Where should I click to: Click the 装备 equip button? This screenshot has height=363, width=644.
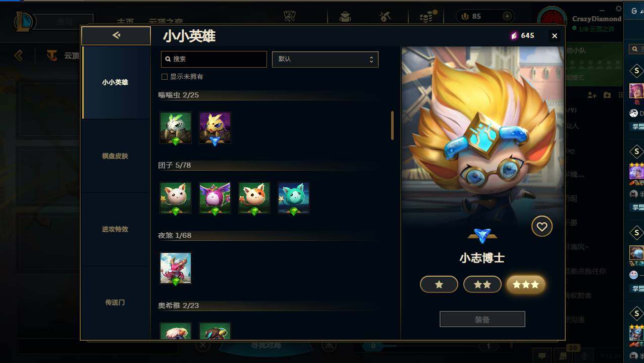(482, 320)
